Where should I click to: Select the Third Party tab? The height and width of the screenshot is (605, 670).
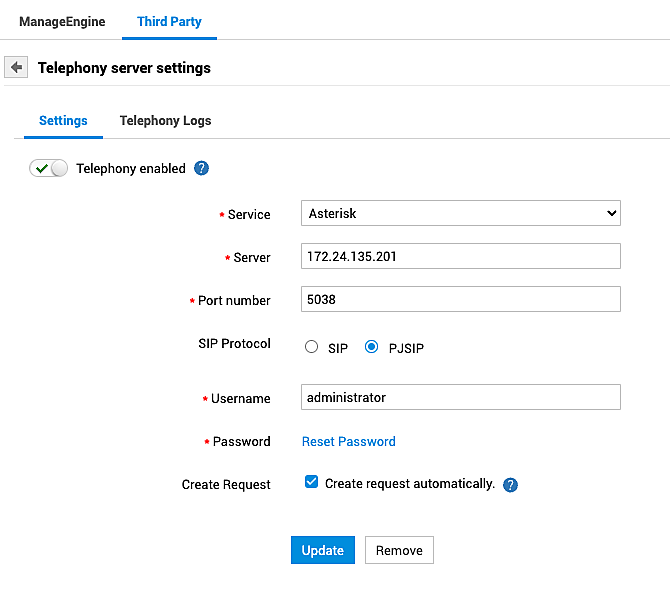coord(169,21)
